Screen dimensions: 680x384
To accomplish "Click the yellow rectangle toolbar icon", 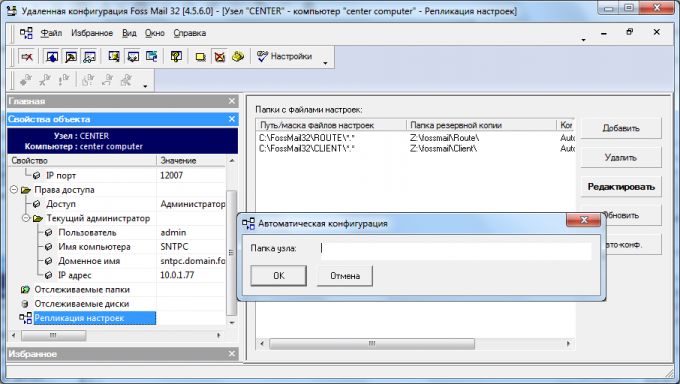I will coord(200,57).
